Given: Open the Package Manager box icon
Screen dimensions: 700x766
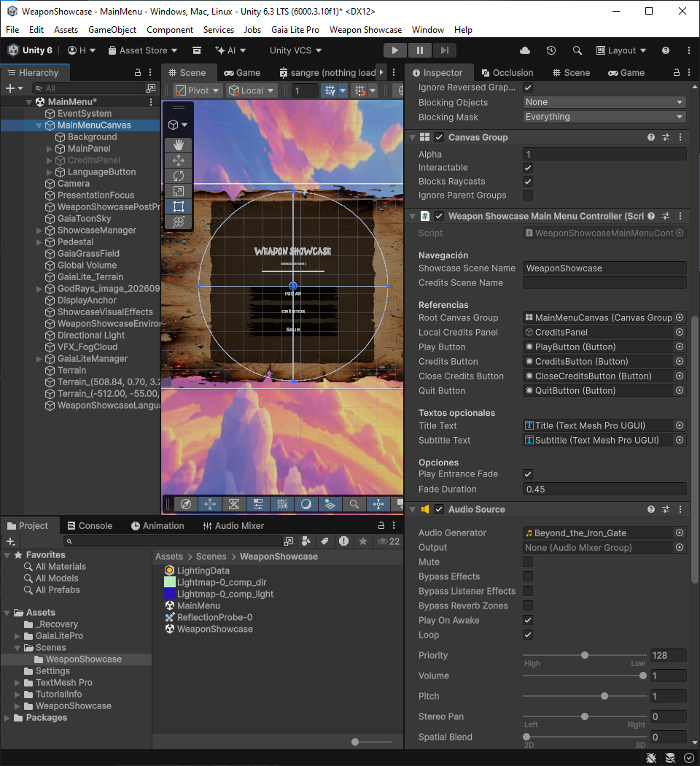Looking at the screenshot, I should 197,50.
